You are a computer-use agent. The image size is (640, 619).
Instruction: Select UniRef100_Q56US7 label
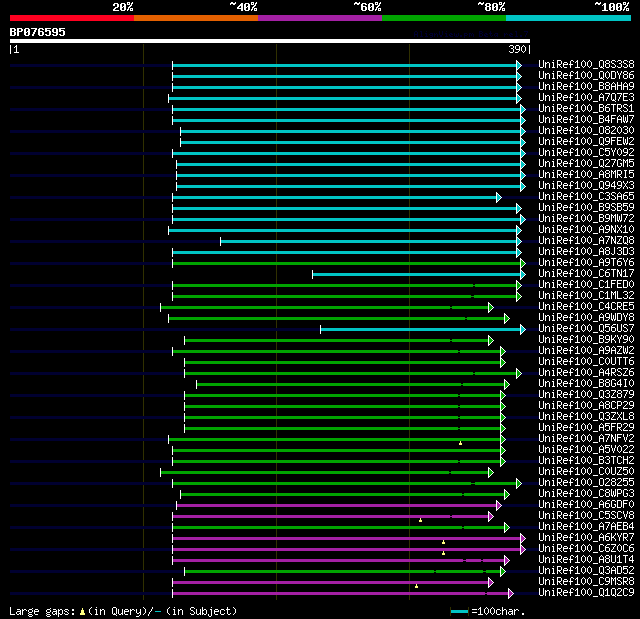pyautogui.click(x=586, y=329)
